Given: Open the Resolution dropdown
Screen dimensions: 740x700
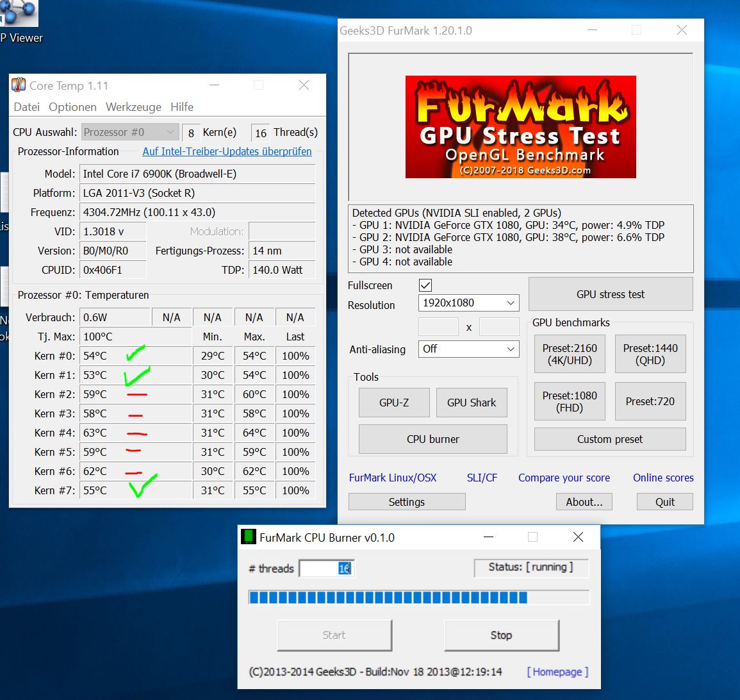Looking at the screenshot, I should [x=468, y=303].
